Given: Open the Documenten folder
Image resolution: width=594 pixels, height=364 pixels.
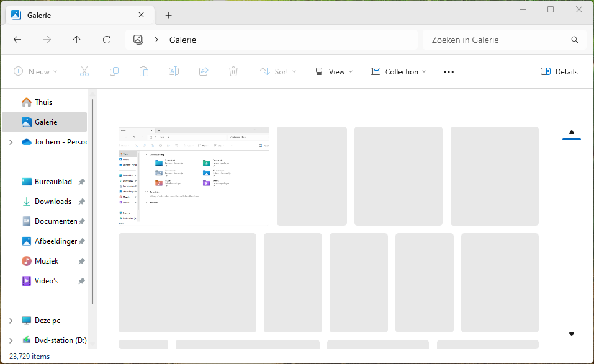Looking at the screenshot, I should click(x=49, y=221).
